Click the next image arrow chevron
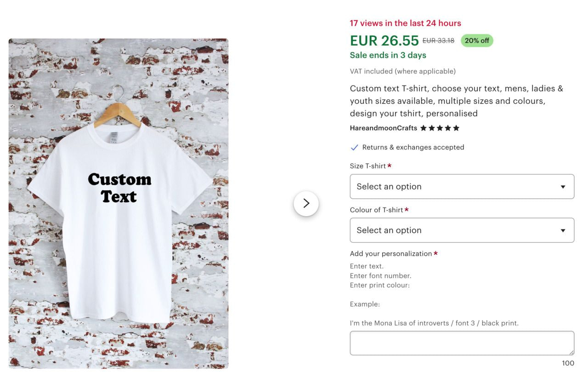Screen dimensions: 588x372 tap(306, 203)
